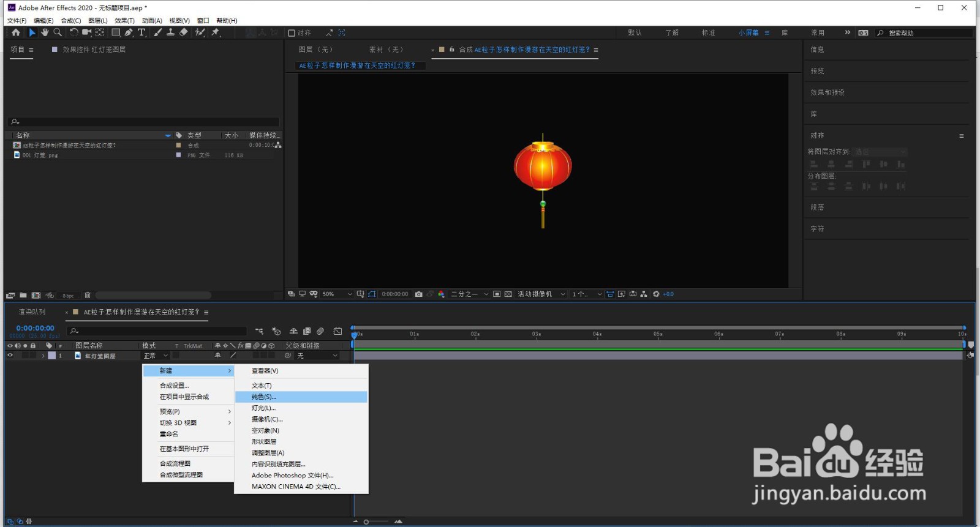Choose 调整图层(A) from the submenu

(301, 453)
